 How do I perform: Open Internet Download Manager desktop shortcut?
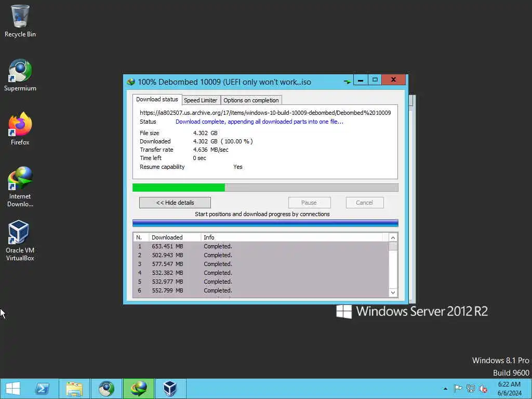[20, 187]
